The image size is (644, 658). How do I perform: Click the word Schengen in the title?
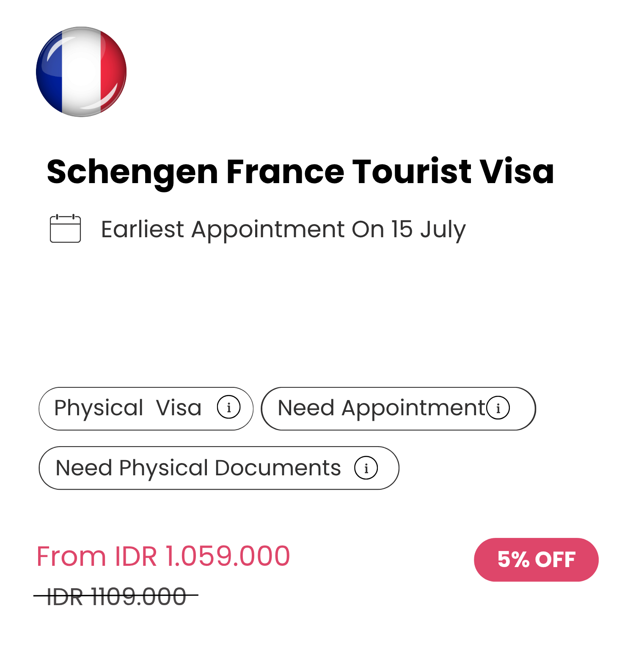coord(132,172)
